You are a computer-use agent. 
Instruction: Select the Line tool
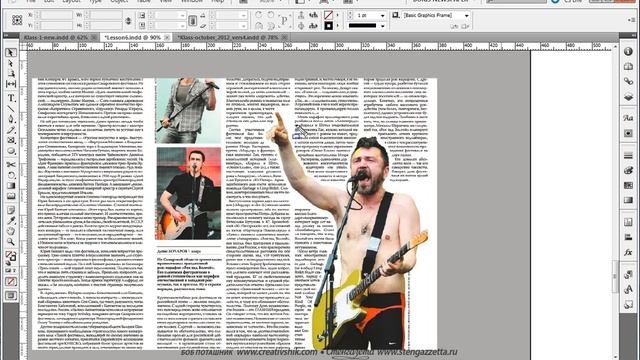point(11,109)
